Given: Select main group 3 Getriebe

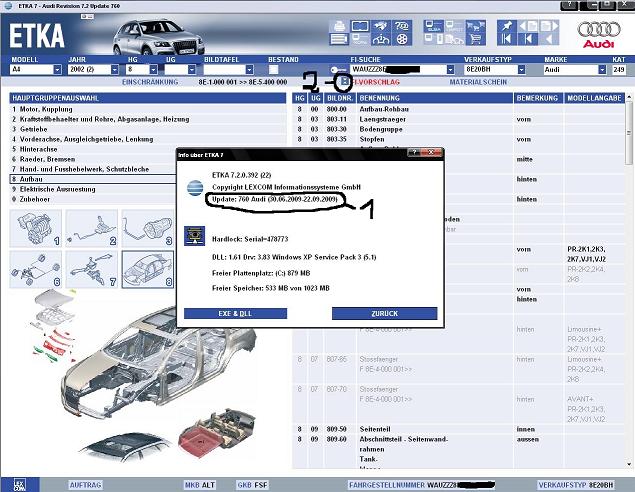Looking at the screenshot, I should coord(148,129).
